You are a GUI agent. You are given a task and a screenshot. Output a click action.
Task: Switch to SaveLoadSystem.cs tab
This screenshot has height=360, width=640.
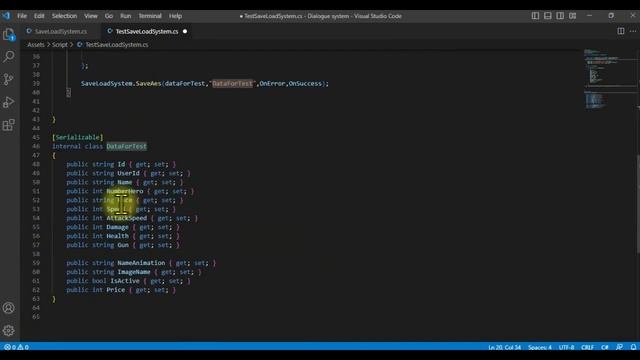click(x=61, y=31)
